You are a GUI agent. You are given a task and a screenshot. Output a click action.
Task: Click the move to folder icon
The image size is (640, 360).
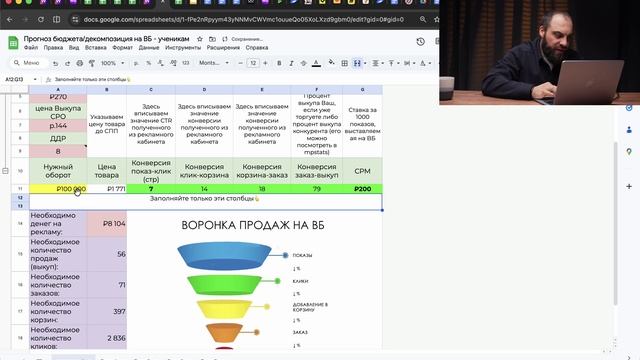tap(212, 39)
